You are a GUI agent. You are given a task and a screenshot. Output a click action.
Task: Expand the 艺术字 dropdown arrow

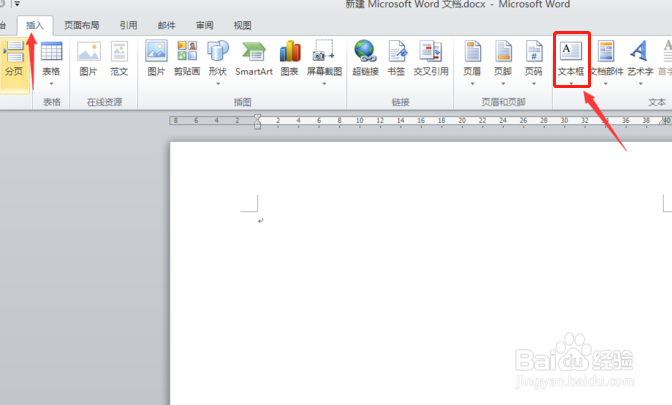(640, 84)
